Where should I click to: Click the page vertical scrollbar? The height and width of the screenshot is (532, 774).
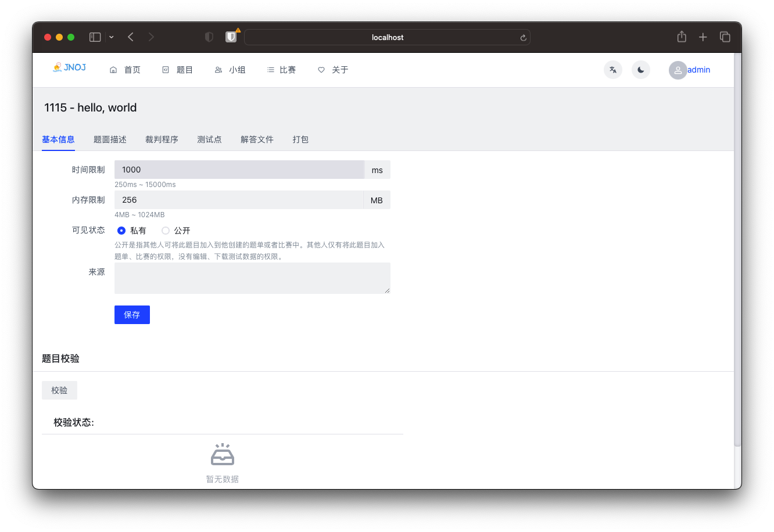click(x=737, y=250)
